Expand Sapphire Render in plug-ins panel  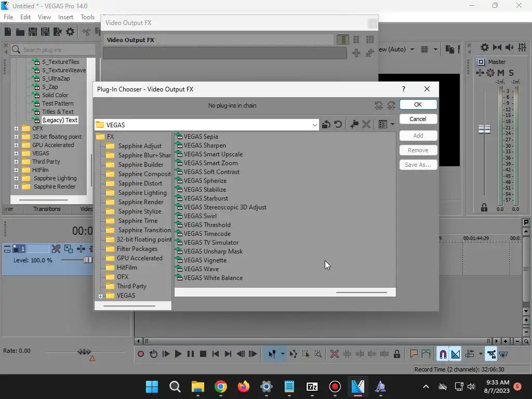pos(16,187)
